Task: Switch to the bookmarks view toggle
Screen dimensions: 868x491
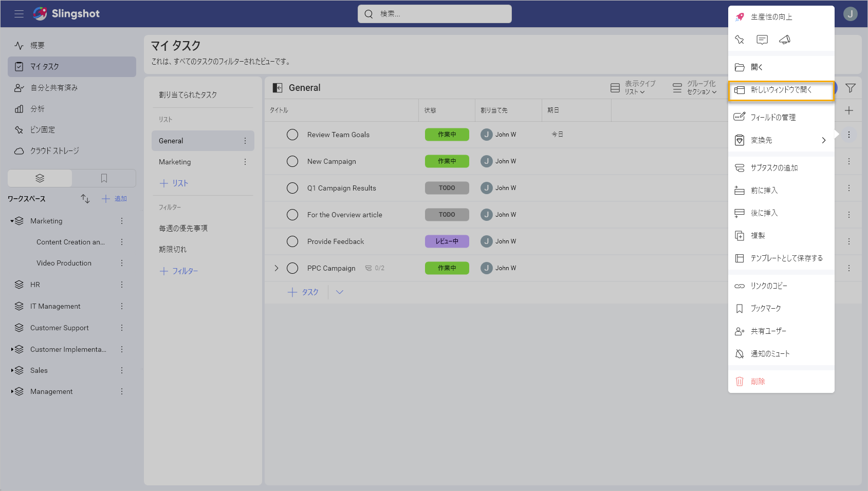Action: (x=104, y=178)
